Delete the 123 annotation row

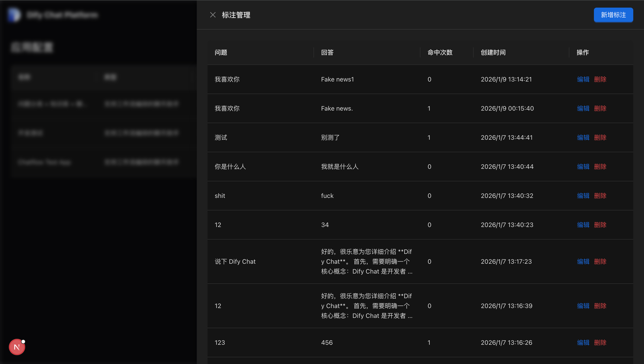coord(600,343)
